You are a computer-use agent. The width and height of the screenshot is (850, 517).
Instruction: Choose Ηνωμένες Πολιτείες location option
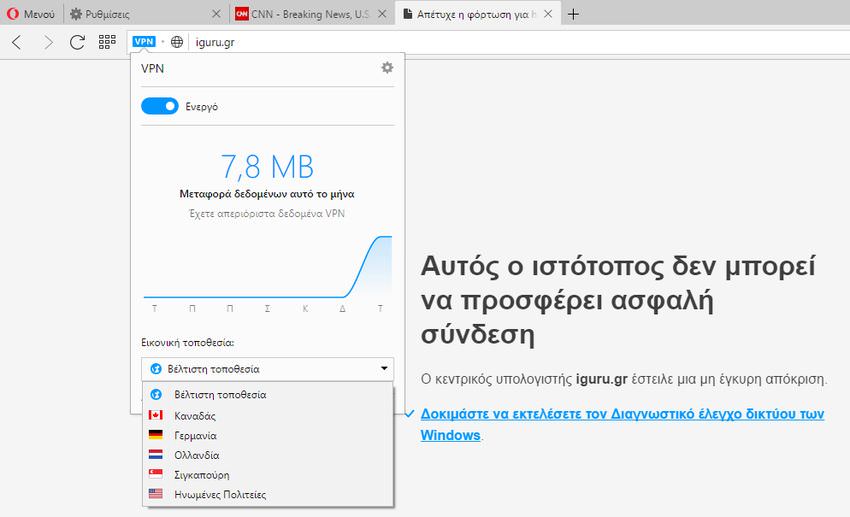tap(219, 494)
